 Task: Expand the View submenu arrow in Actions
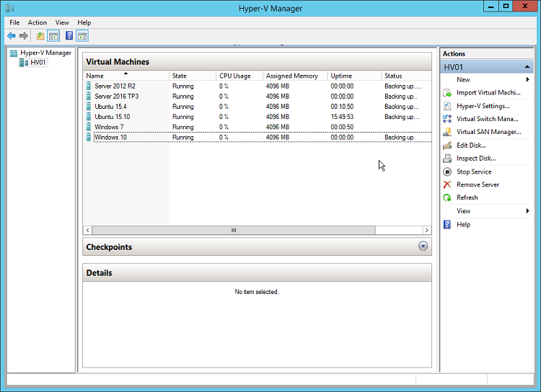point(527,210)
